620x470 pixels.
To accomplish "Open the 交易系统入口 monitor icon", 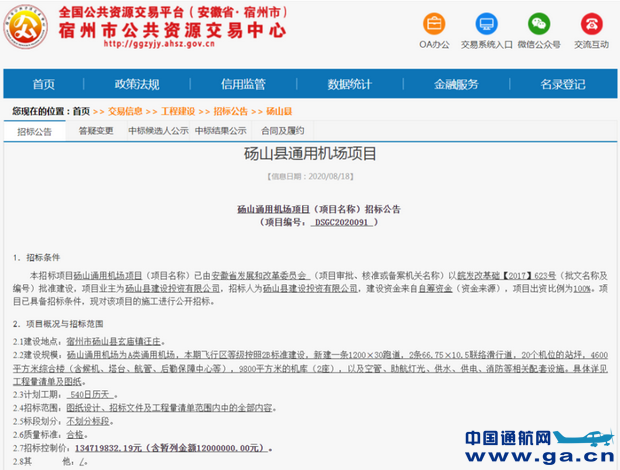I will pos(486,23).
